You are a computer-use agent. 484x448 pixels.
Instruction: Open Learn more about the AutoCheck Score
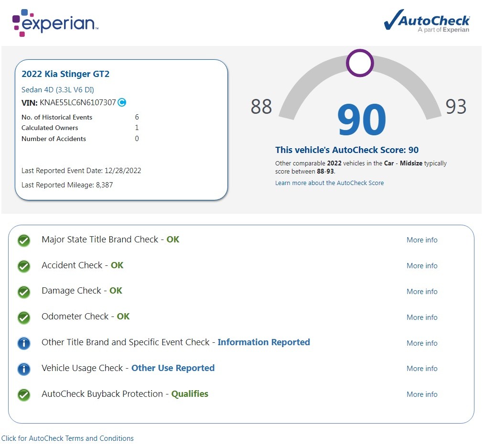tap(329, 183)
